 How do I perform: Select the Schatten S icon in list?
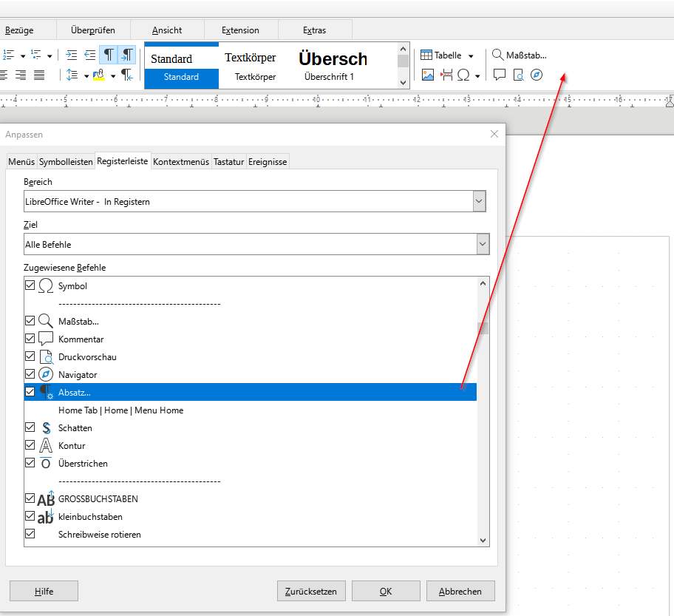(46, 427)
